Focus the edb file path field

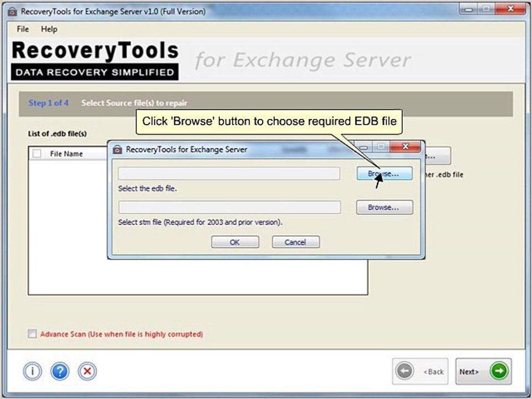click(x=229, y=173)
